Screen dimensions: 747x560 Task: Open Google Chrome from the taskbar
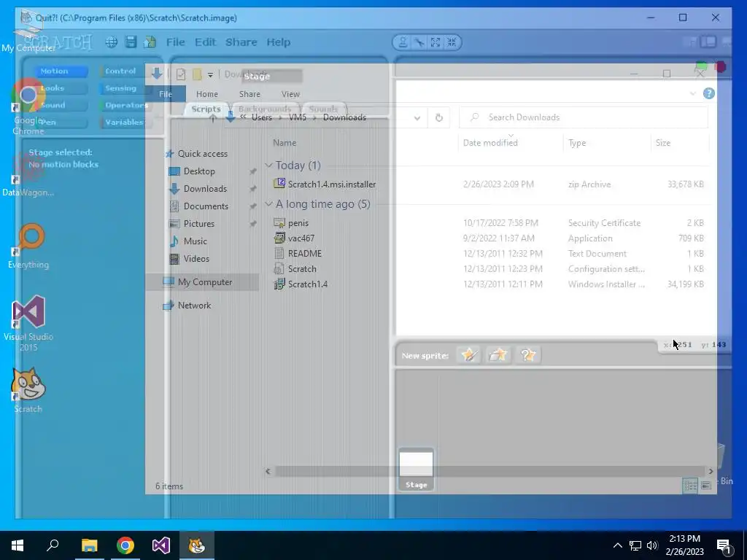[125, 545]
